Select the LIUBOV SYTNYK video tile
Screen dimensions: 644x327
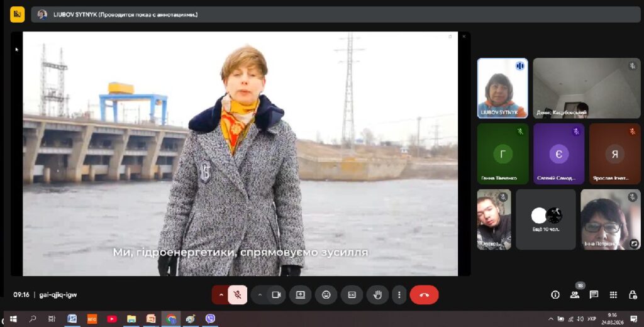point(502,88)
